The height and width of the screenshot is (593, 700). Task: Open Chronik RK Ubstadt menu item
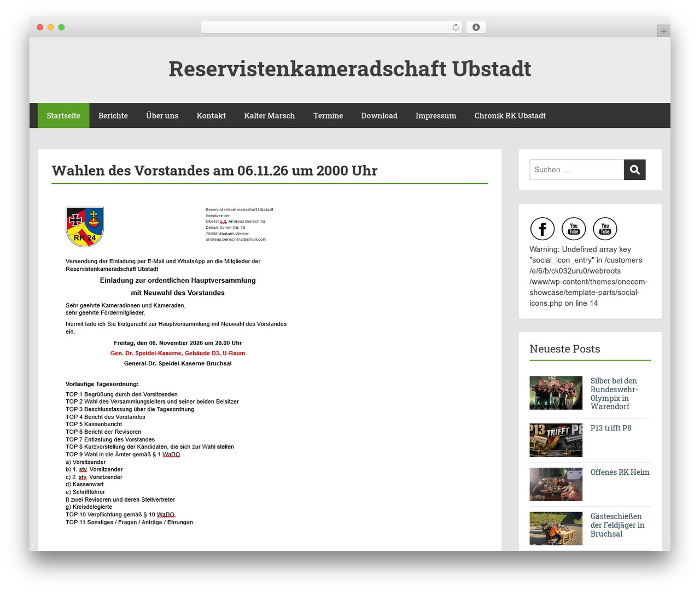click(510, 115)
